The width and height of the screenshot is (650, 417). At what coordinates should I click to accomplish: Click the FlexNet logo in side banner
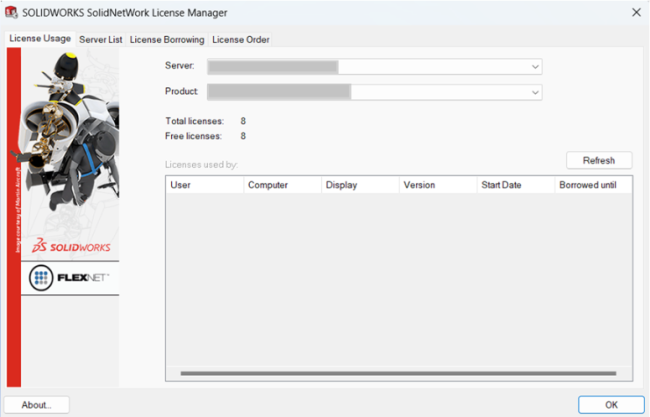tap(69, 277)
